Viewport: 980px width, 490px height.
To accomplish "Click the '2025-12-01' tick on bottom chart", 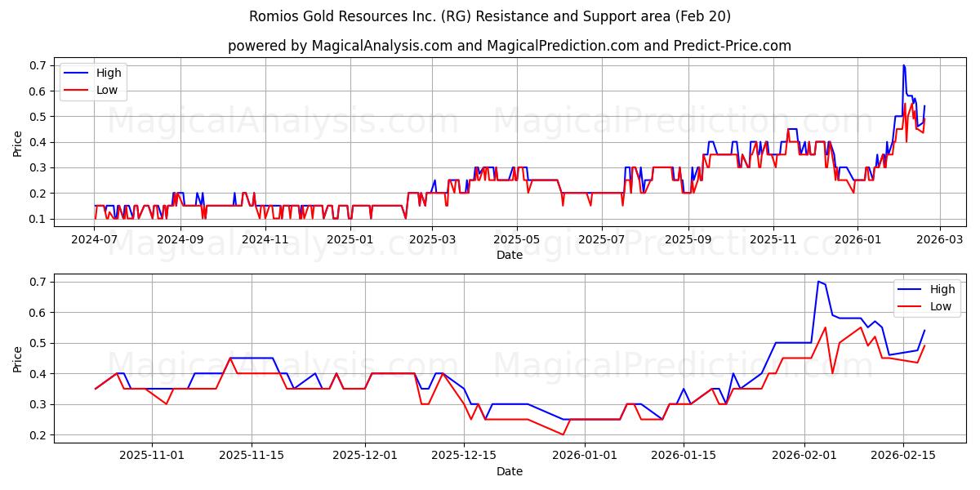I will (x=364, y=456).
